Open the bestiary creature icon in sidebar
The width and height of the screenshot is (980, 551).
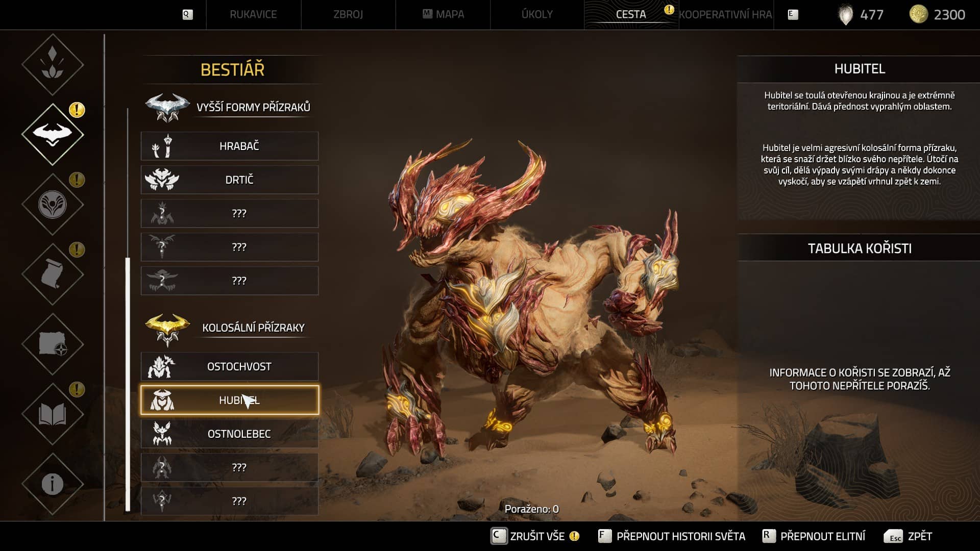pyautogui.click(x=53, y=134)
